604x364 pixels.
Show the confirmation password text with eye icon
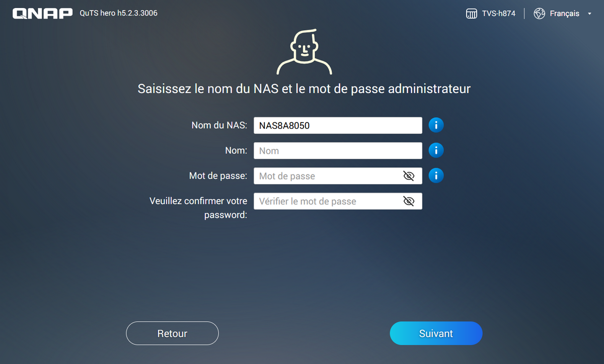click(x=409, y=201)
